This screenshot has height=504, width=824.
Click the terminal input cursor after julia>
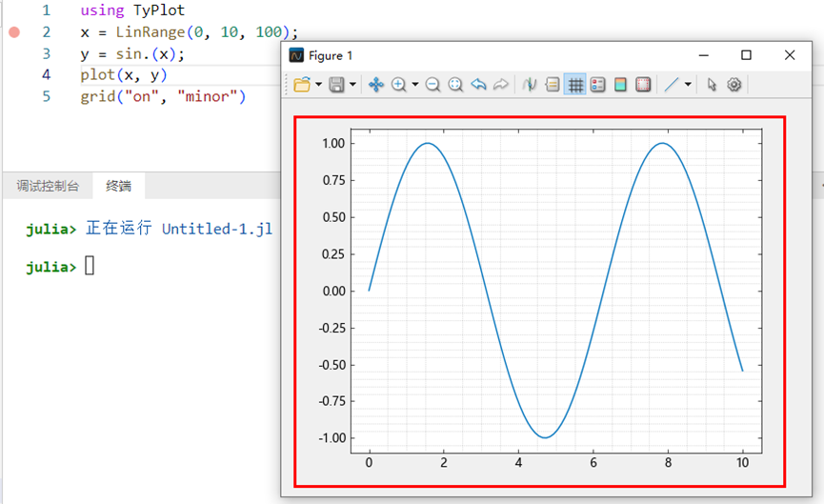[90, 266]
